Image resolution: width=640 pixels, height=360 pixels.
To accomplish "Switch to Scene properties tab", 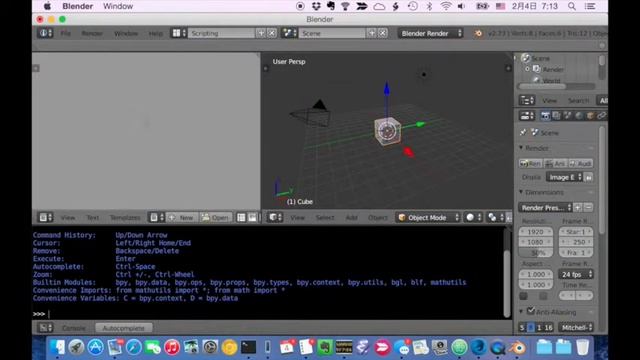I will tap(567, 116).
